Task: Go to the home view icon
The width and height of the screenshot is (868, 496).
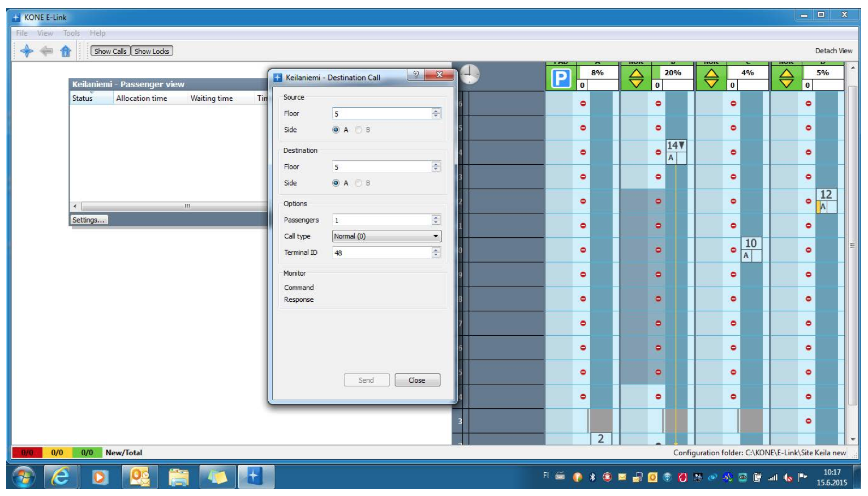Action: (66, 51)
